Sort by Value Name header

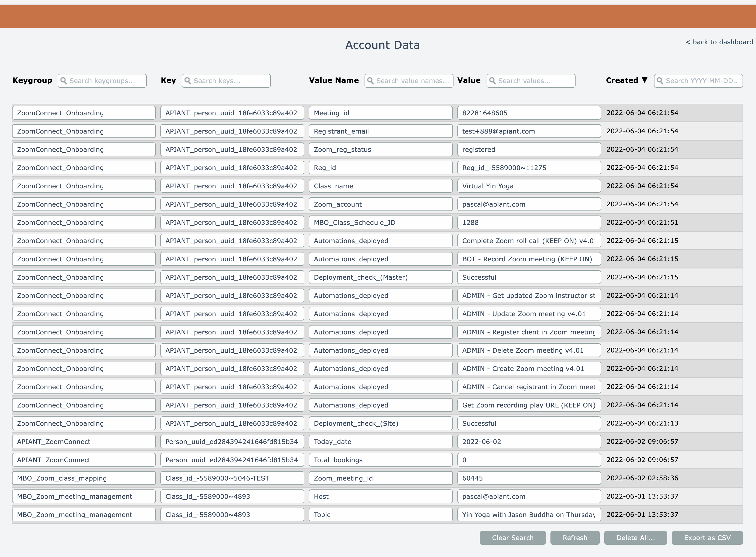[x=334, y=80]
